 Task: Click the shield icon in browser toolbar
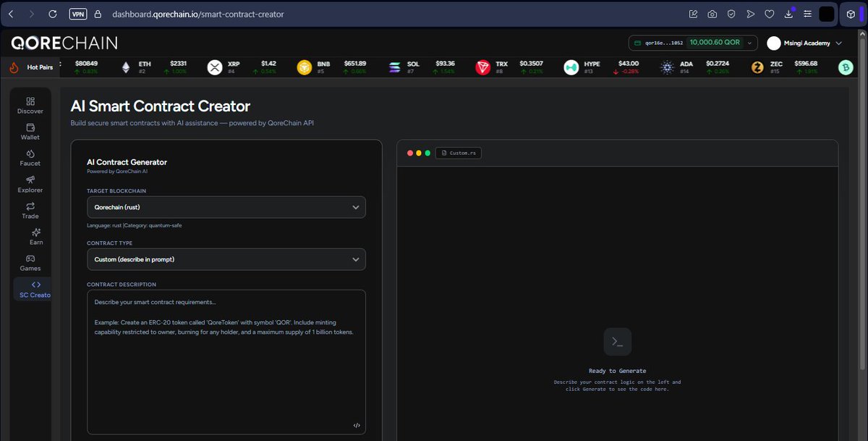pyautogui.click(x=731, y=14)
